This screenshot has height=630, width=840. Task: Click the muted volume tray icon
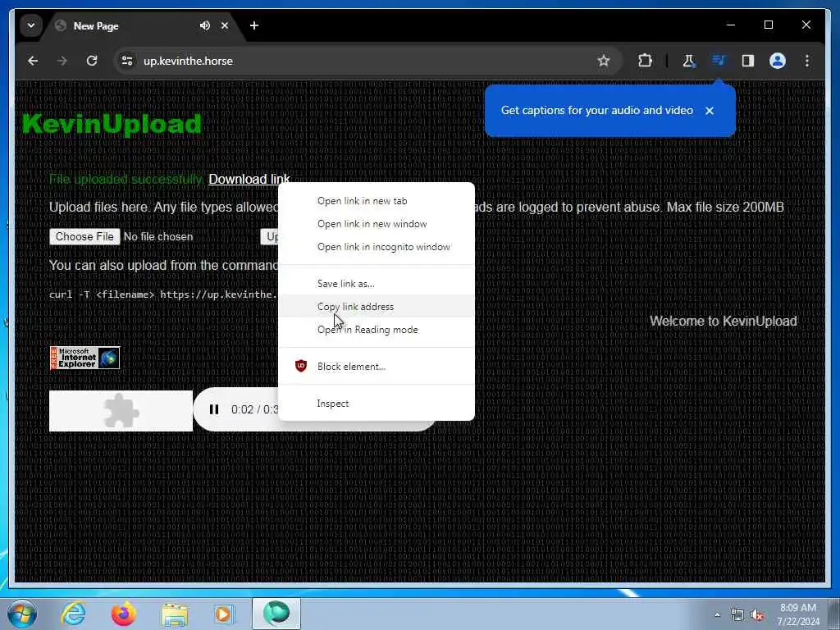click(757, 615)
